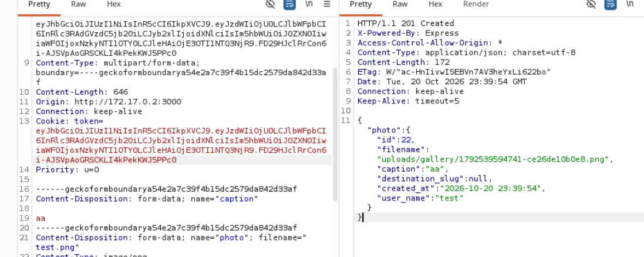Viewport: 644px width, 257px height.
Task: Click the uploads/gallery png path value
Action: (495, 159)
